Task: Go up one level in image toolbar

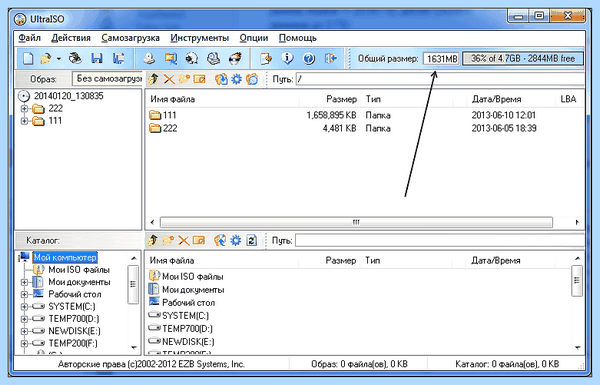Action: tap(153, 79)
